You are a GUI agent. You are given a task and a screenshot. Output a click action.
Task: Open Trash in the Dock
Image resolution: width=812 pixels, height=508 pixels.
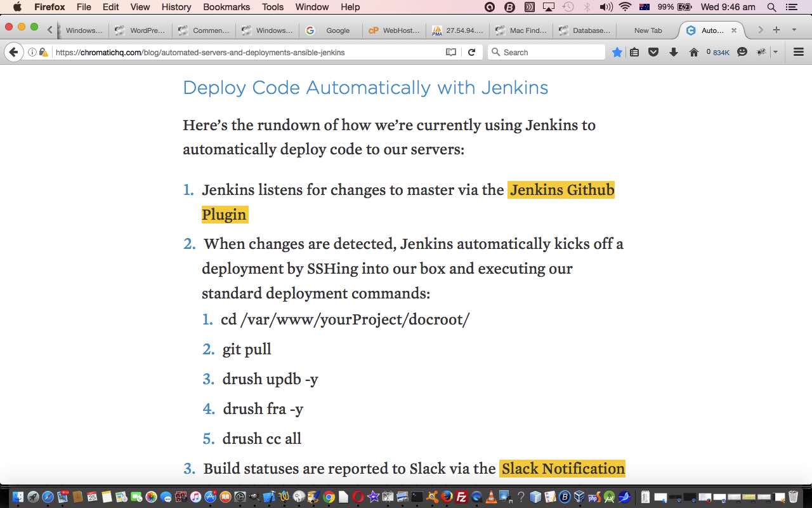tap(793, 497)
